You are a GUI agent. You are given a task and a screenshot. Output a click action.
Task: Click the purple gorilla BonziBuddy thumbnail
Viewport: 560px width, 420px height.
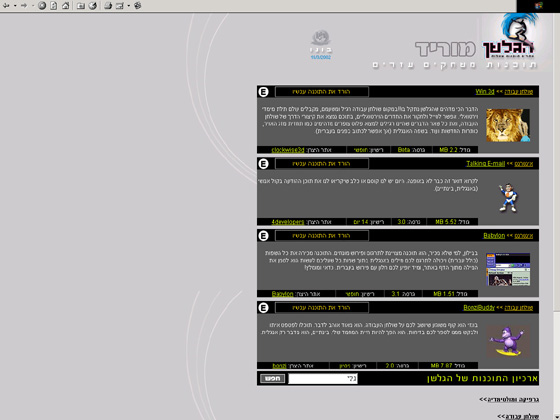(508, 341)
